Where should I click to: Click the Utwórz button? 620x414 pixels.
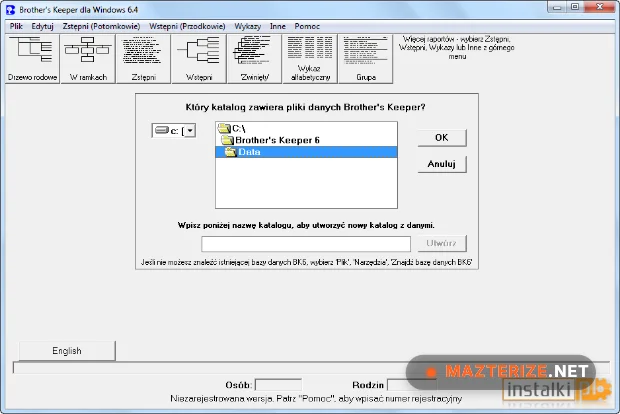(x=442, y=243)
